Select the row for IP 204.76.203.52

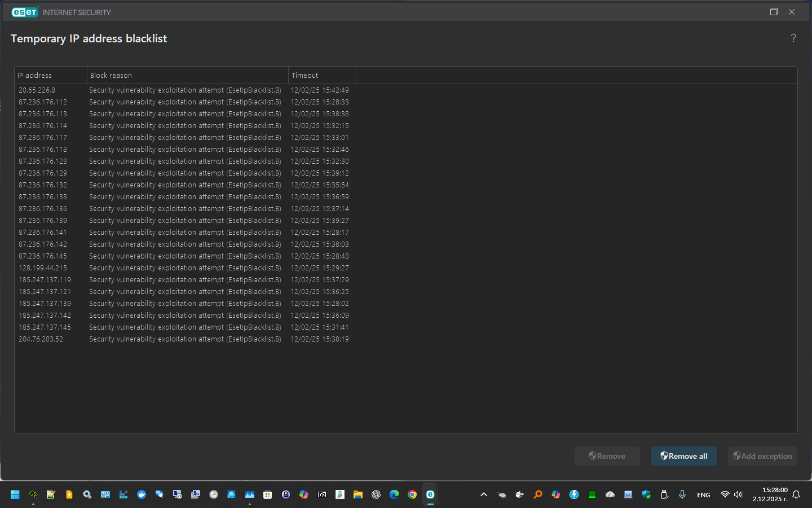point(41,339)
